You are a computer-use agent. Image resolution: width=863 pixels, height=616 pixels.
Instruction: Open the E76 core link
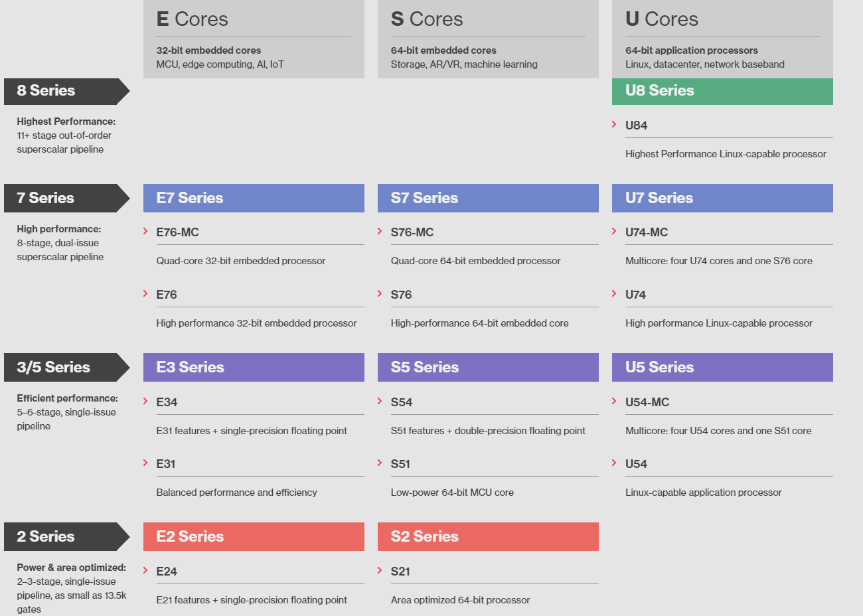(x=167, y=295)
